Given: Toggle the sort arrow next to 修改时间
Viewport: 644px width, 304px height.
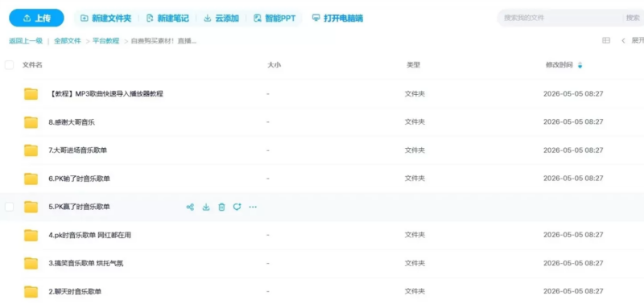Looking at the screenshot, I should 580,65.
